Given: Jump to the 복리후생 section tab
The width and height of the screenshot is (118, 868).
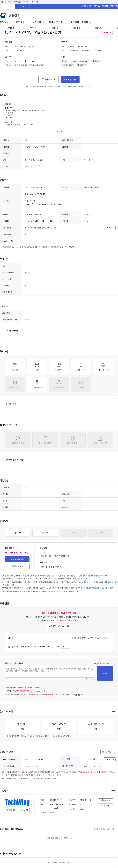Looking at the screenshot, I should [x=77, y=28].
